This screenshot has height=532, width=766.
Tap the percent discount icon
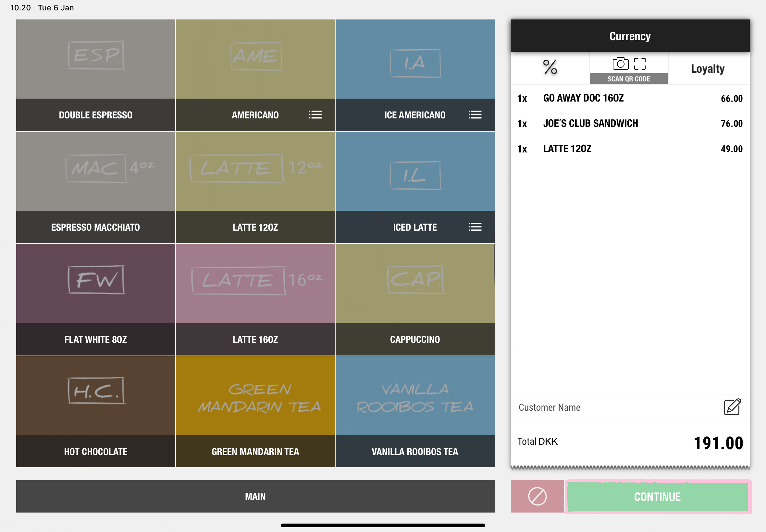point(550,67)
